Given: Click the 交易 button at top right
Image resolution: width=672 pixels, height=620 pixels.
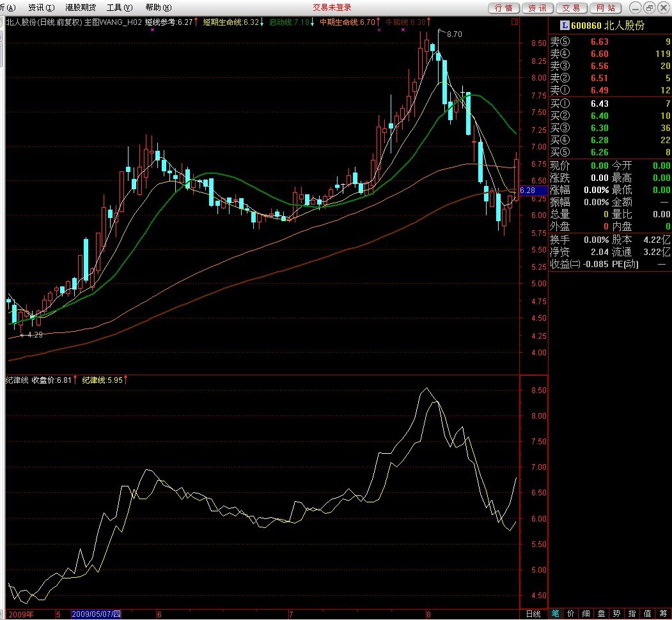Looking at the screenshot, I should [x=571, y=8].
